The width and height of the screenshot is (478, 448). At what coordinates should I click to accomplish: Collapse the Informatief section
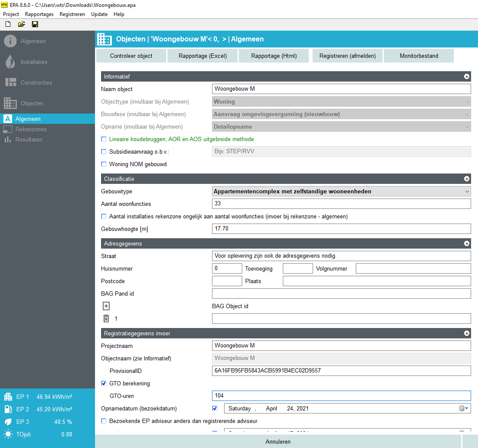click(x=466, y=76)
